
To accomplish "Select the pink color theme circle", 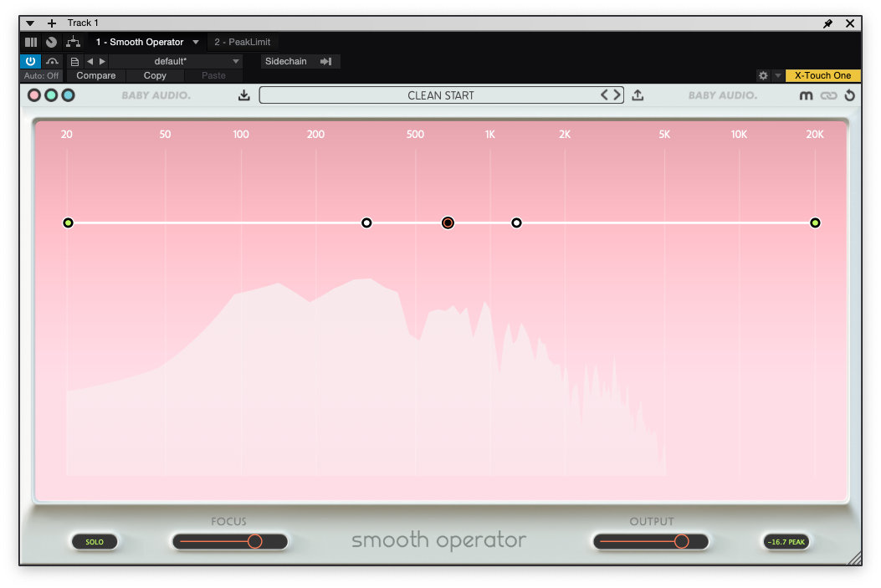I will [x=34, y=95].
